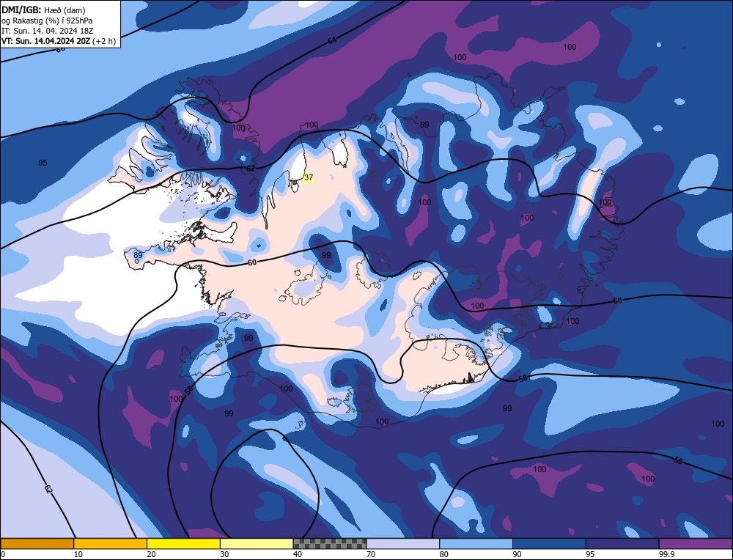Click the '95' humidity value over the ocean
This screenshot has height=560, width=733.
(43, 163)
